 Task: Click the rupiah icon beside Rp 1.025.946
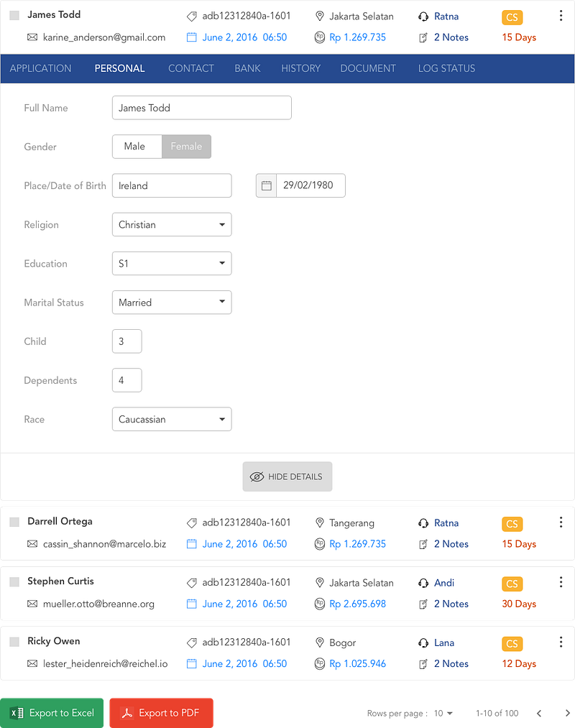[x=320, y=663]
